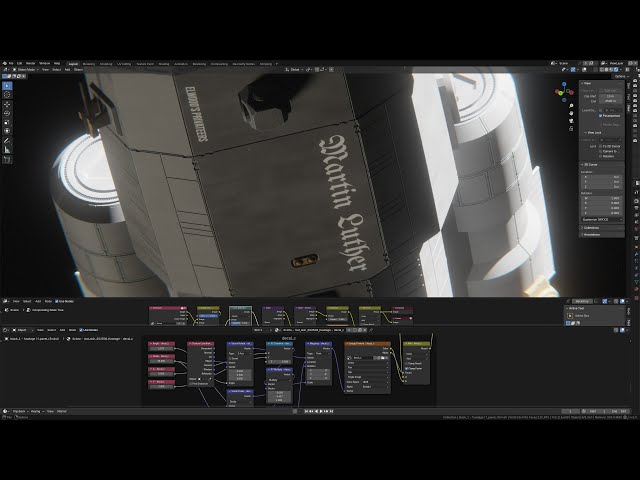The width and height of the screenshot is (640, 480).
Task: Click the Backdrop button in the compositor header
Action: [582, 301]
